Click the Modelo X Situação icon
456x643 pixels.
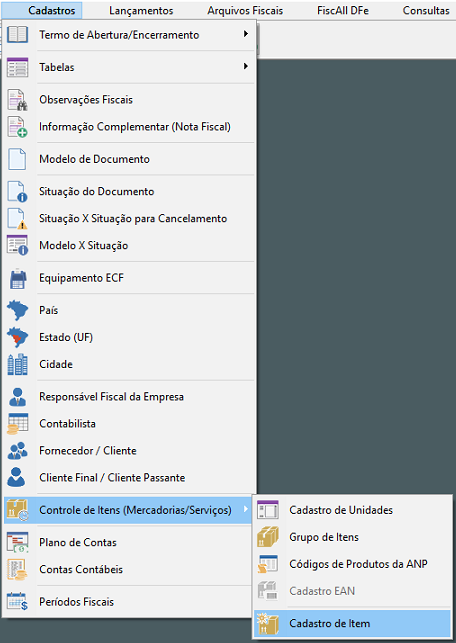tap(17, 245)
